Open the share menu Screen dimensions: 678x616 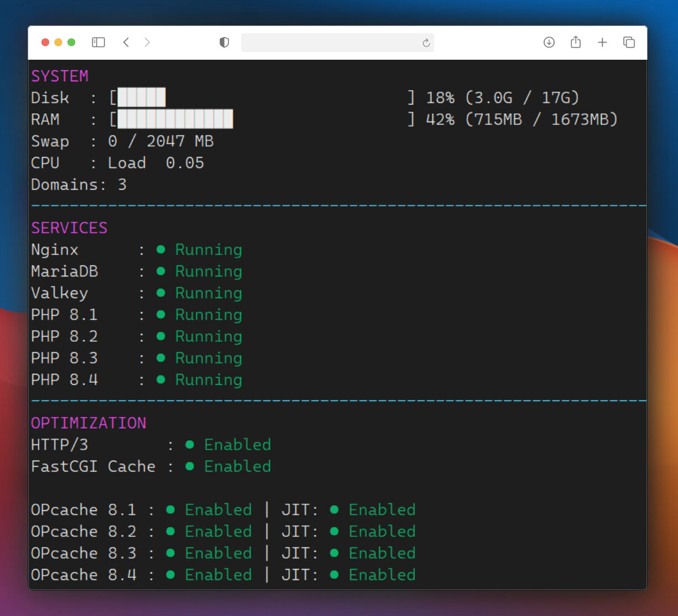576,43
